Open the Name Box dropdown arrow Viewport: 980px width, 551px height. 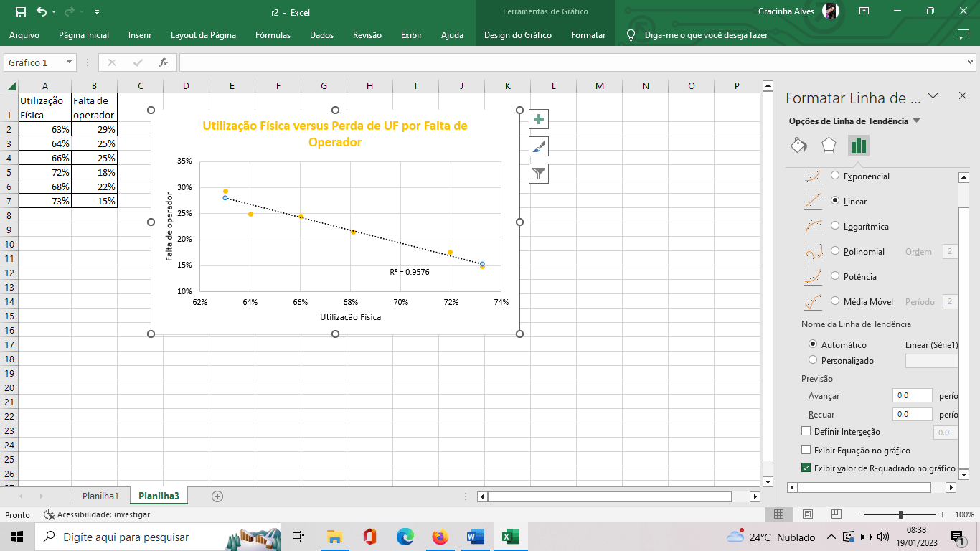point(70,62)
